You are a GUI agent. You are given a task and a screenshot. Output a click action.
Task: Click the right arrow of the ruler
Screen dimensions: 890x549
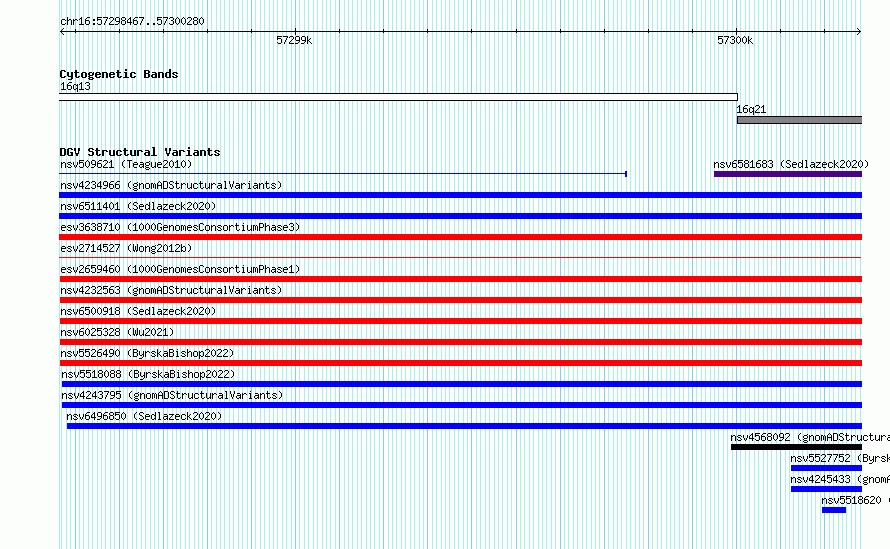[x=859, y=32]
